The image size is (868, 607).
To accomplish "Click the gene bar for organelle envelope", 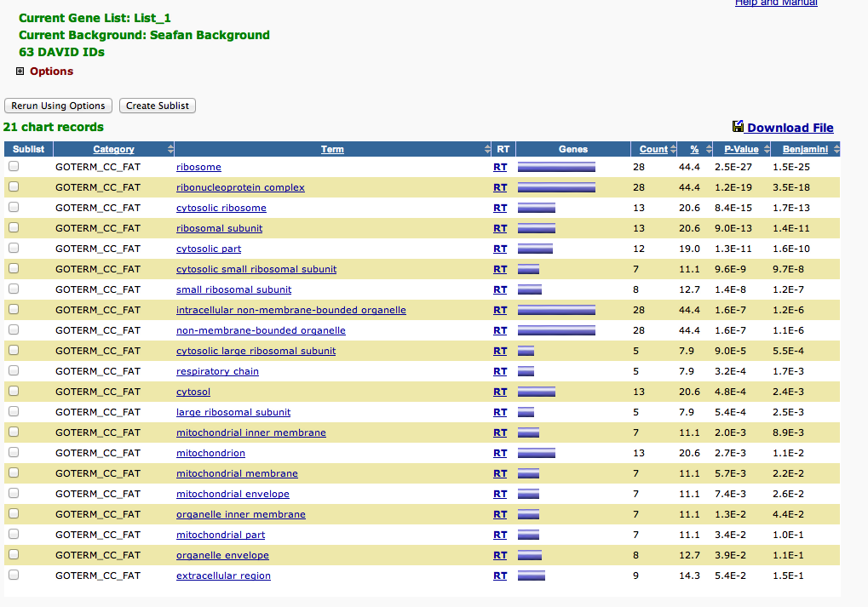I will (530, 556).
